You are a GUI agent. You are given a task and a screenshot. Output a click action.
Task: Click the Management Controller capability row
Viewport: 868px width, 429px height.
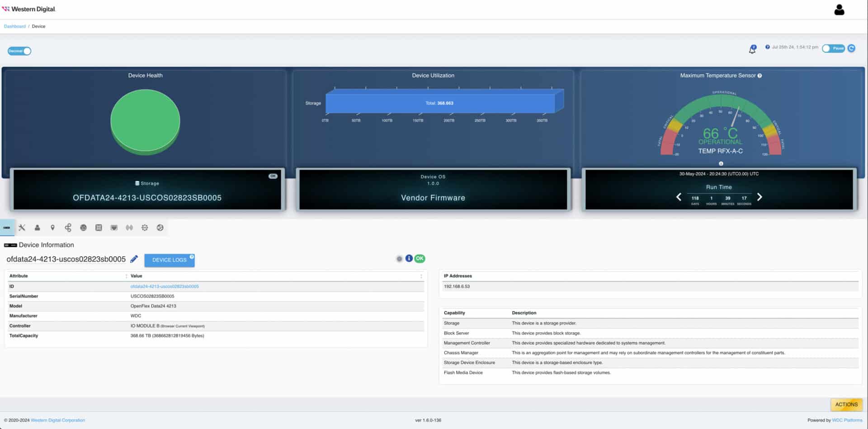[650, 343]
